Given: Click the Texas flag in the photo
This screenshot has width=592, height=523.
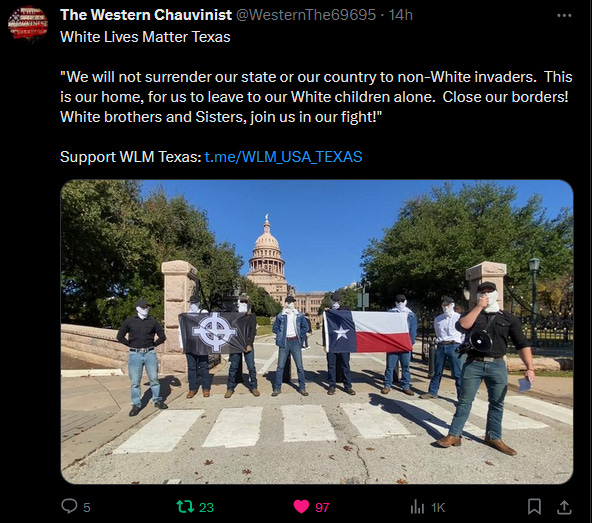Looking at the screenshot, I should (368, 332).
